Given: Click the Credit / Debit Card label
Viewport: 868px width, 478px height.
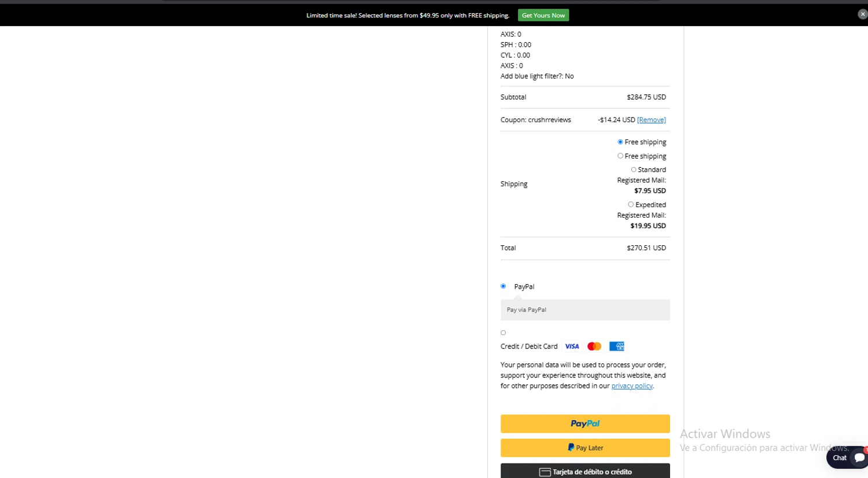Looking at the screenshot, I should 529,347.
